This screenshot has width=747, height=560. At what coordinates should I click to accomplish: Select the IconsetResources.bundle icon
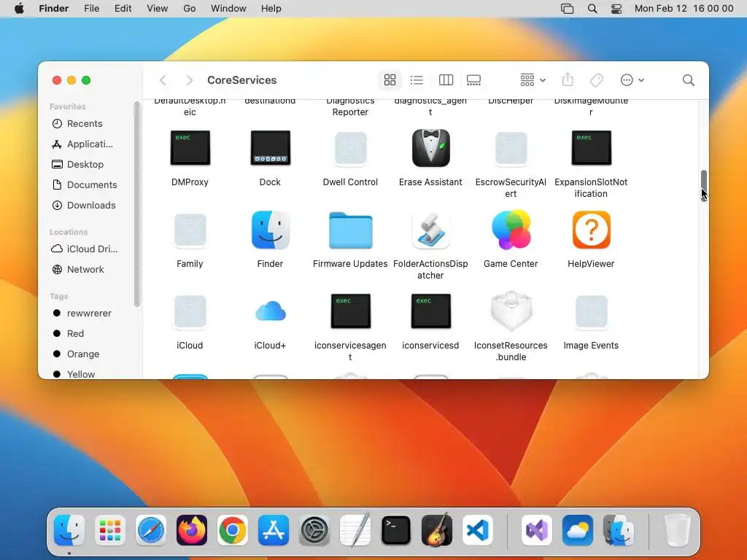pyautogui.click(x=511, y=311)
